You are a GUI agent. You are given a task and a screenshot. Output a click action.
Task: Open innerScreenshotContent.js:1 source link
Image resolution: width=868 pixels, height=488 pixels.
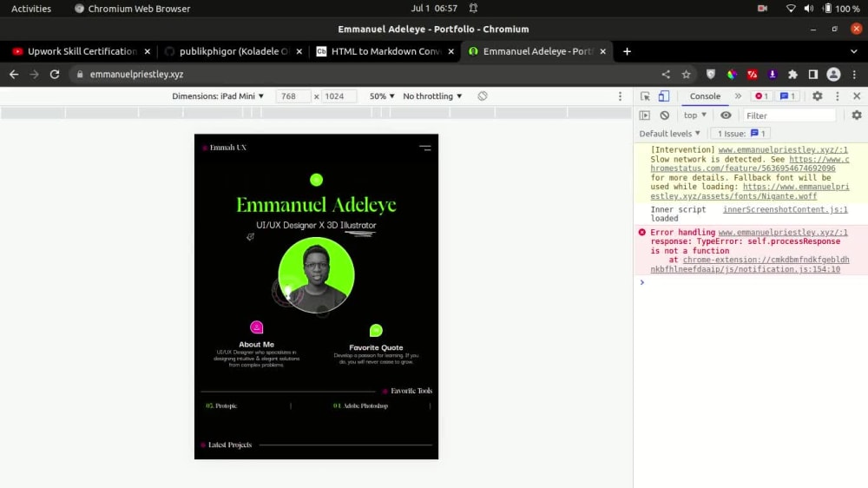coord(785,209)
